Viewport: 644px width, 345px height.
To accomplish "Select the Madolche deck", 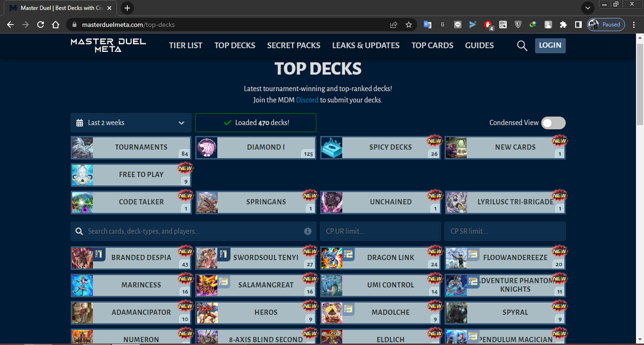I will [380, 312].
